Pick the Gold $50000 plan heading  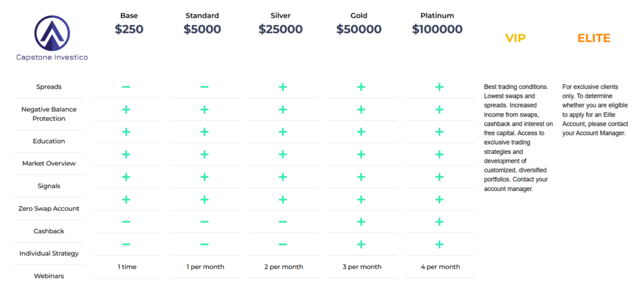[358, 23]
